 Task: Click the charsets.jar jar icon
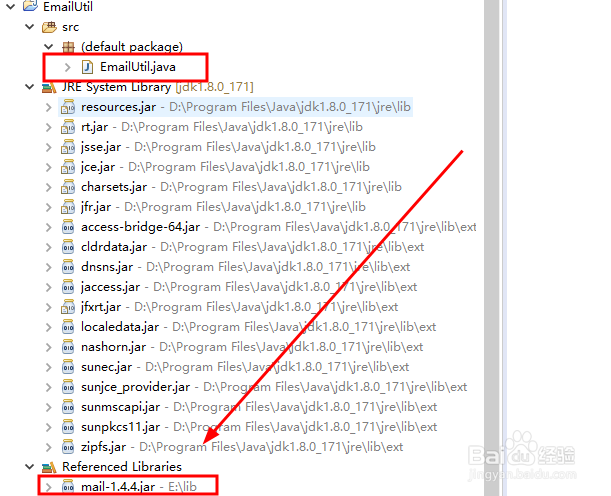click(x=68, y=187)
